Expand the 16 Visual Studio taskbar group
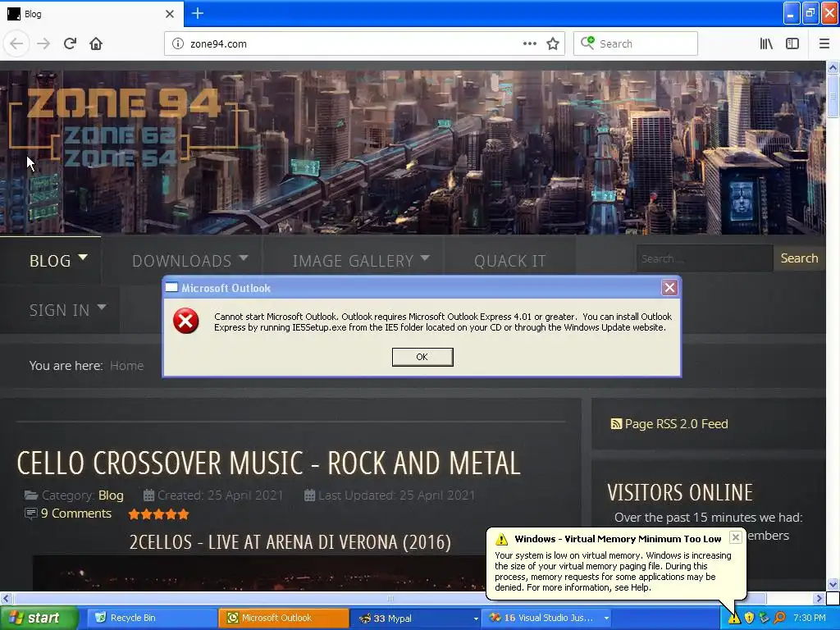Screen dimensions: 840x630 pyautogui.click(x=546, y=618)
